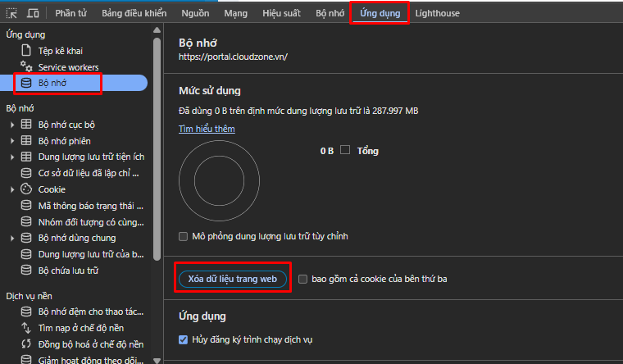623x364 pixels.
Task: Click the Giảm hoạt động theo dõi icon
Action: [26, 360]
